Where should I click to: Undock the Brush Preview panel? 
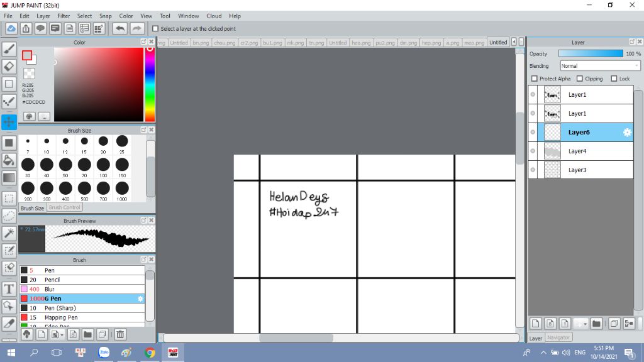[143, 221]
